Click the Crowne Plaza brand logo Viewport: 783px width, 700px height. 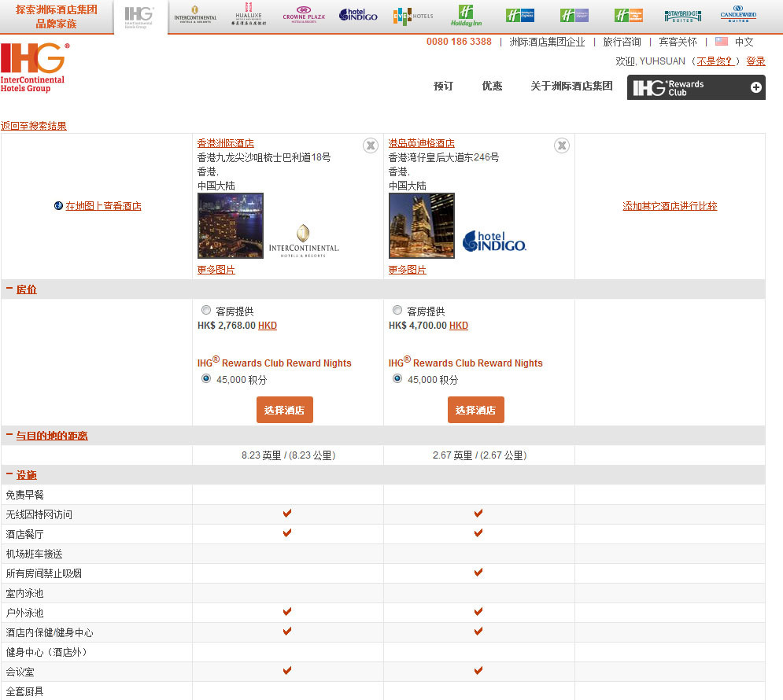click(304, 15)
